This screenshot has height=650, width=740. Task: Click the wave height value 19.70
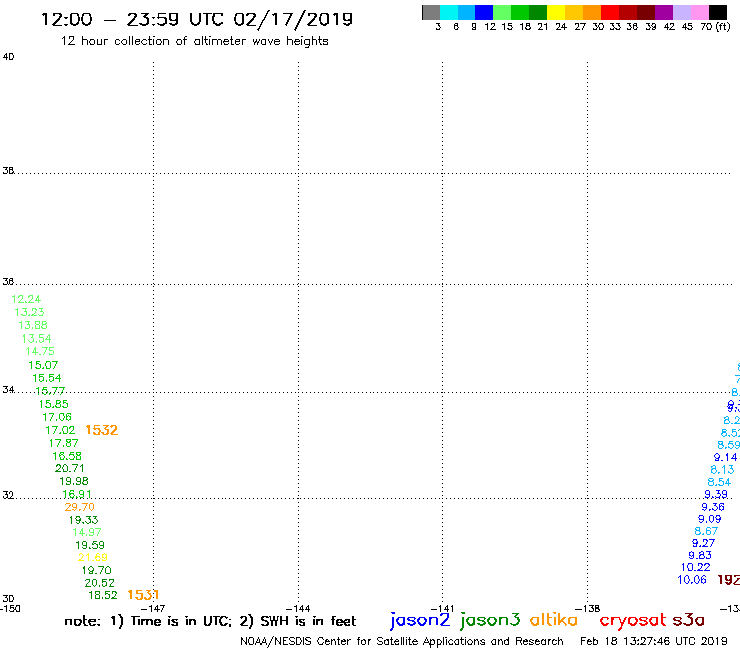(96, 570)
